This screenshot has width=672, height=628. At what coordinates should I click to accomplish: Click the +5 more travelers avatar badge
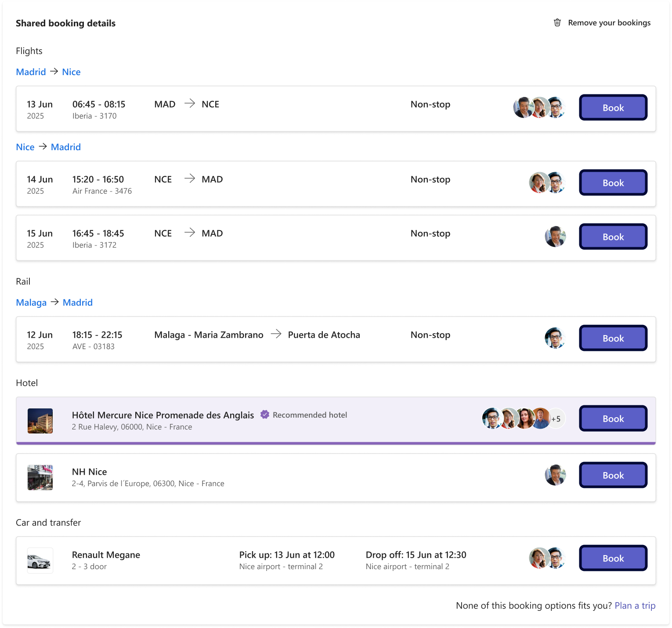(x=556, y=419)
